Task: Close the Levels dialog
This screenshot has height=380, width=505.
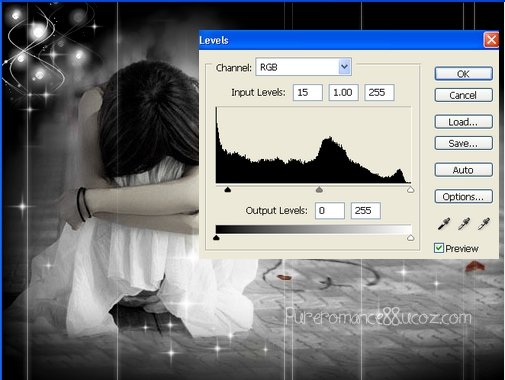Action: (491, 40)
